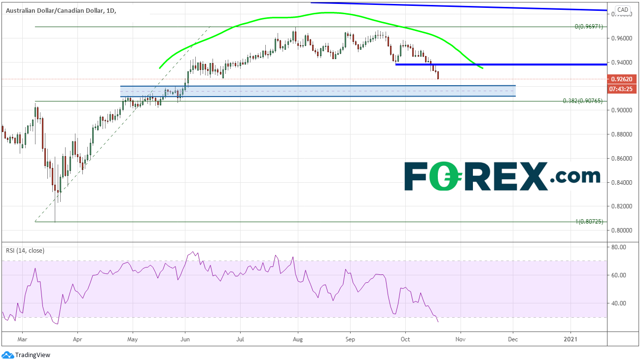Click the Aug label on time axis
This screenshot has width=642, height=364.
click(x=296, y=339)
